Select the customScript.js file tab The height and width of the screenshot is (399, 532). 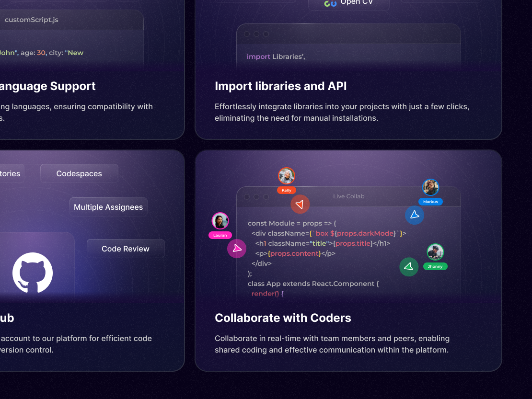coord(31,20)
